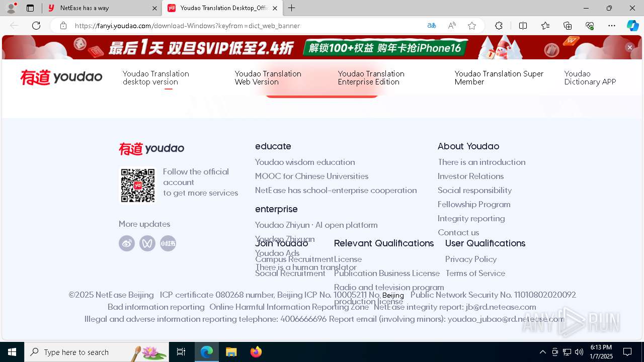Launch Firefox from taskbar
The image size is (644, 362).
(x=256, y=352)
